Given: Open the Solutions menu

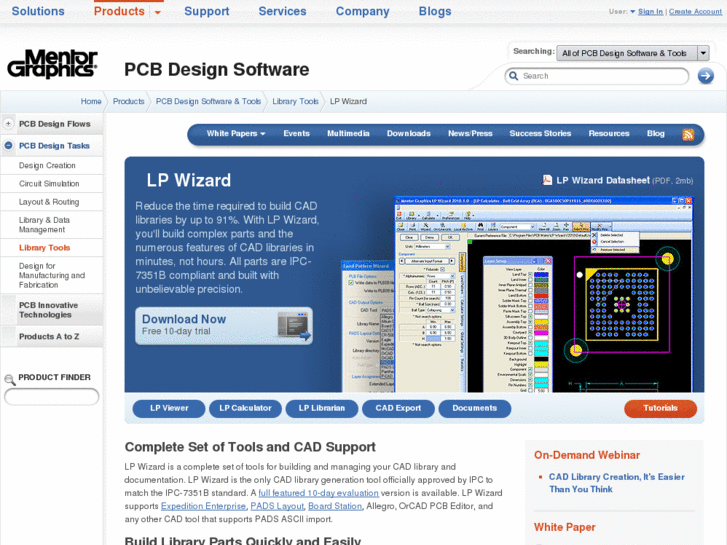Looking at the screenshot, I should [x=38, y=11].
